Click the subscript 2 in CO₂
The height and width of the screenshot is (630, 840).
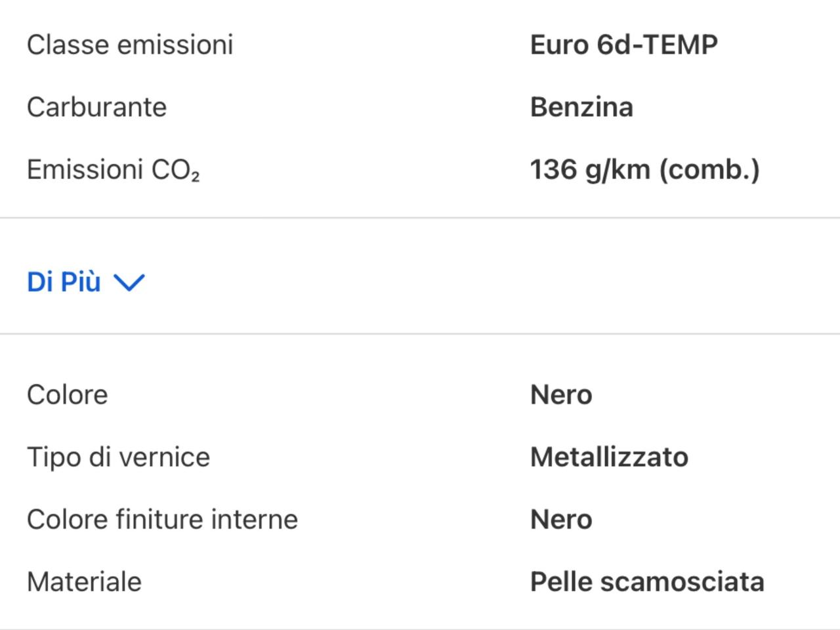coord(195,177)
